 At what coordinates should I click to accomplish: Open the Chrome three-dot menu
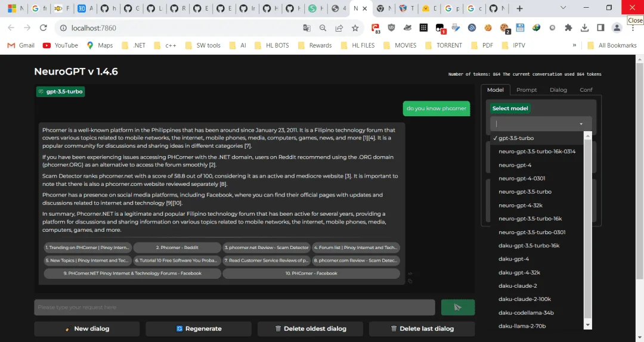(x=633, y=28)
